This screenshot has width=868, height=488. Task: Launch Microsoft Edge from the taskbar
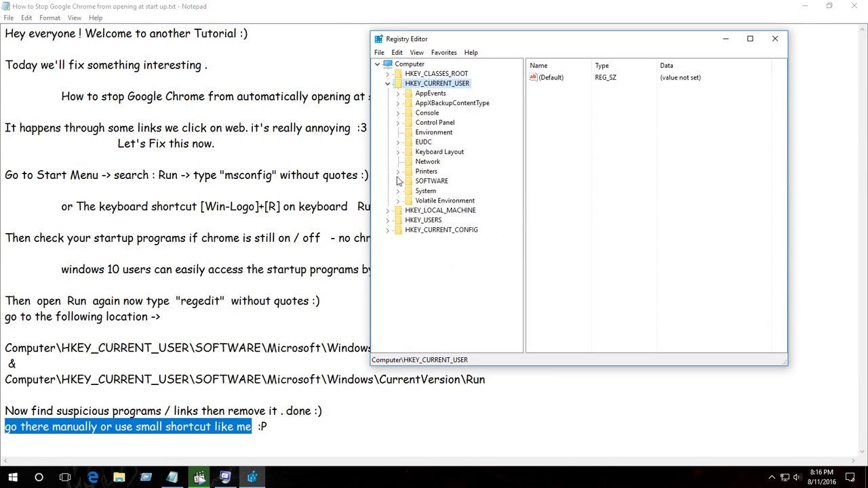92,477
